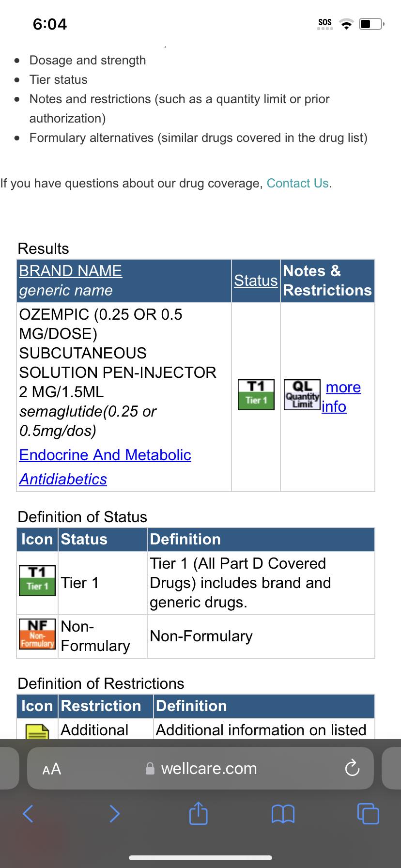Viewport: 401px width, 868px height.
Task: Tap the Safari forward arrow
Action: tap(114, 813)
